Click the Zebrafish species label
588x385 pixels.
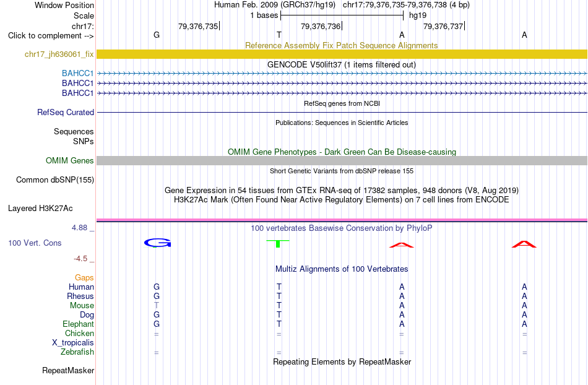pos(77,352)
